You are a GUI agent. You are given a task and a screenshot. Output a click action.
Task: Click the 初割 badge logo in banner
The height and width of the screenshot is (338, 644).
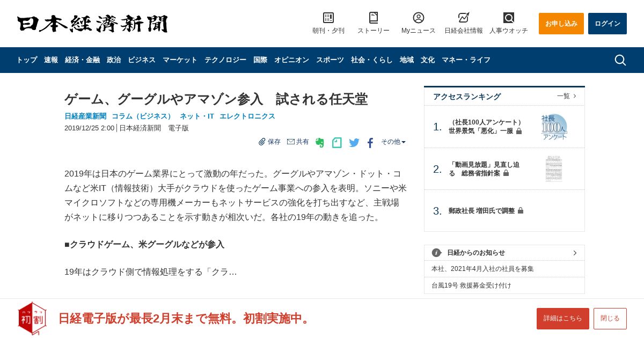(x=32, y=319)
